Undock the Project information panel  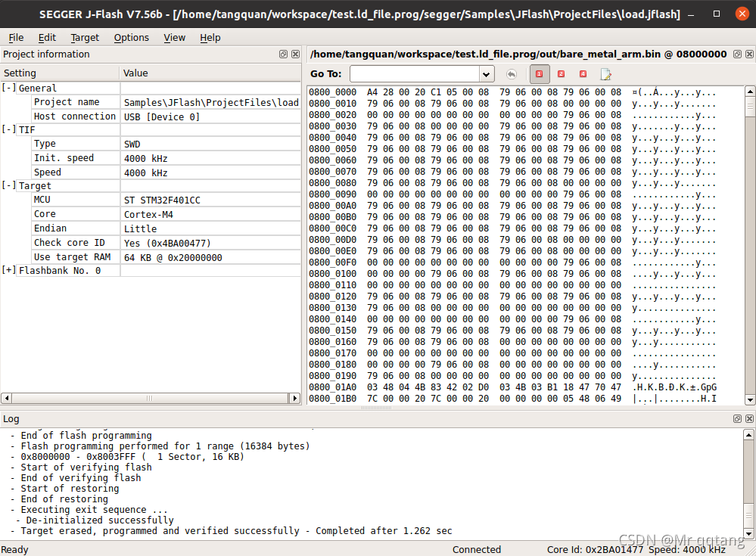(283, 54)
